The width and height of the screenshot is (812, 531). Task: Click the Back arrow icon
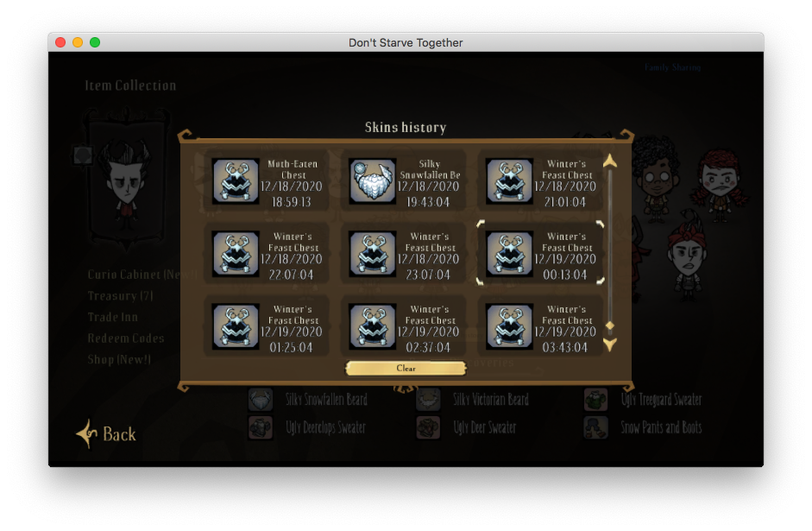(86, 433)
